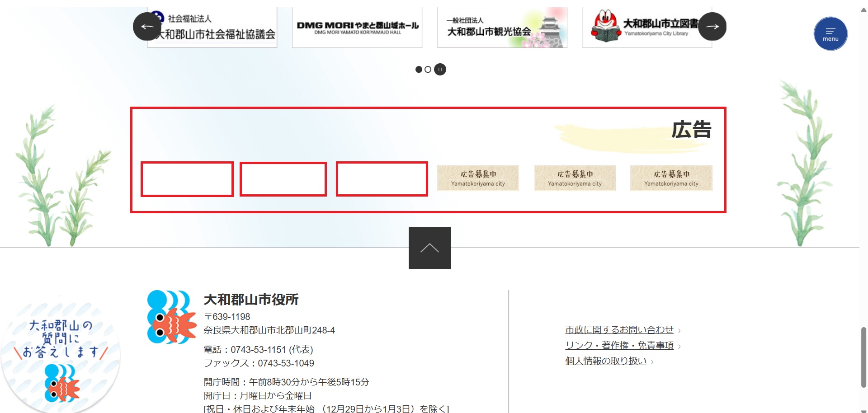Open the DMG MORI やまと郡山城ホール banner
868x413 pixels.
tap(357, 28)
